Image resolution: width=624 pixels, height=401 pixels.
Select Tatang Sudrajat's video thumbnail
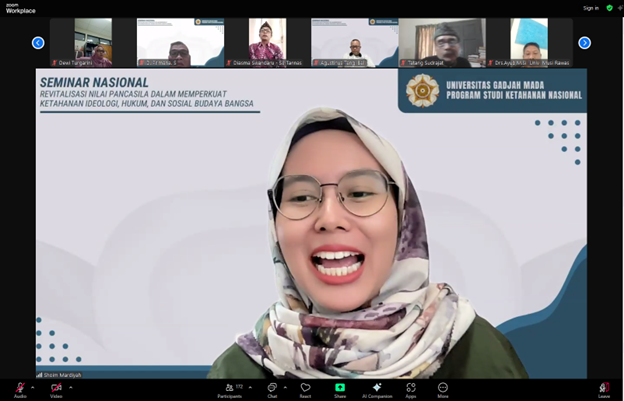pyautogui.click(x=441, y=42)
